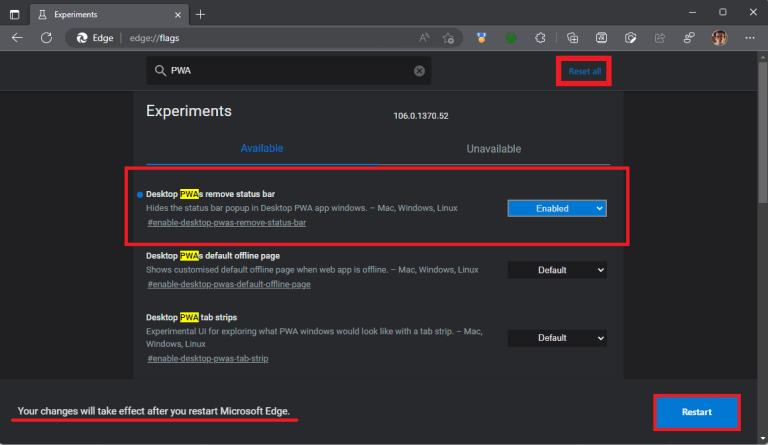Open #enable-desktop-pwas-tab-strip link
768x445 pixels.
pyautogui.click(x=208, y=359)
